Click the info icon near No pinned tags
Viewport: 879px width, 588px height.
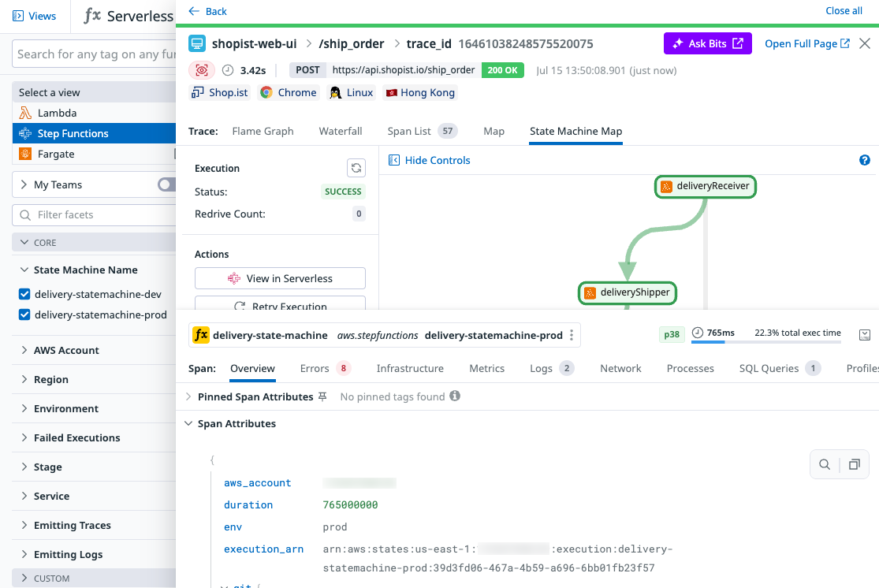[455, 396]
